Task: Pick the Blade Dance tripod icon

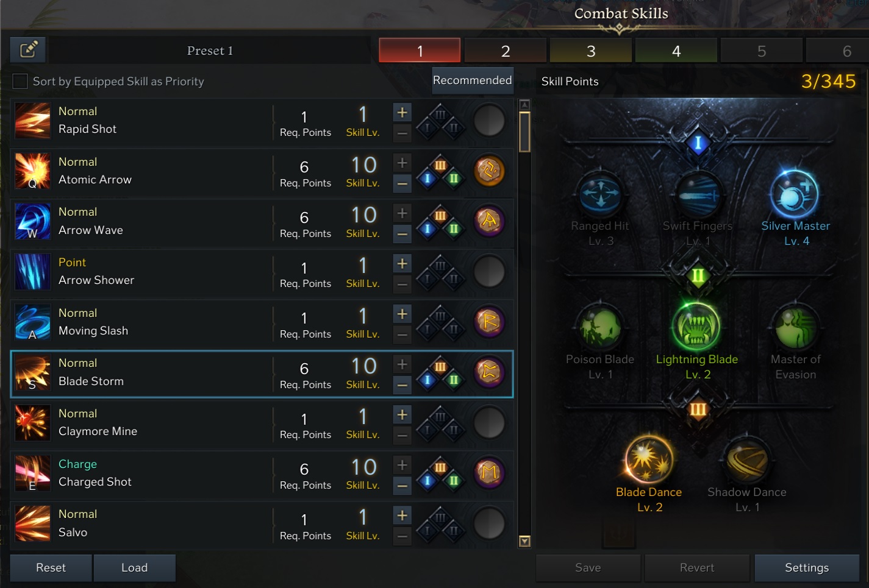Action: [x=649, y=459]
